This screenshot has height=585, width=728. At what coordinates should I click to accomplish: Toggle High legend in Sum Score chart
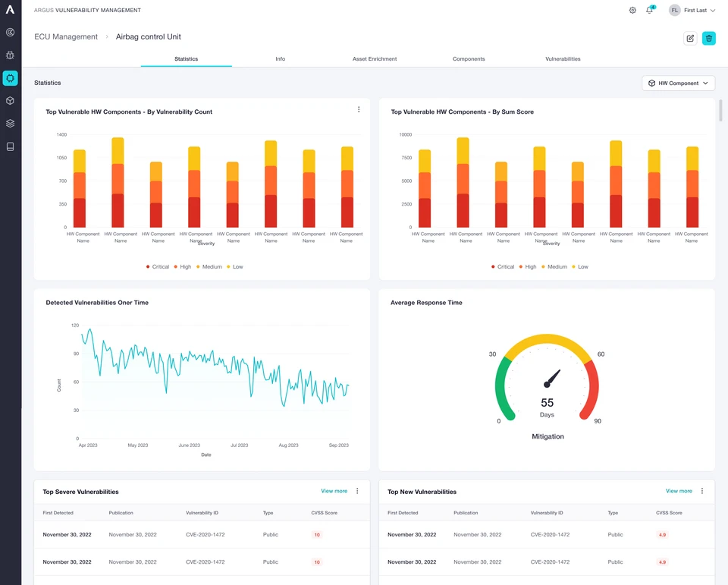[x=528, y=267]
